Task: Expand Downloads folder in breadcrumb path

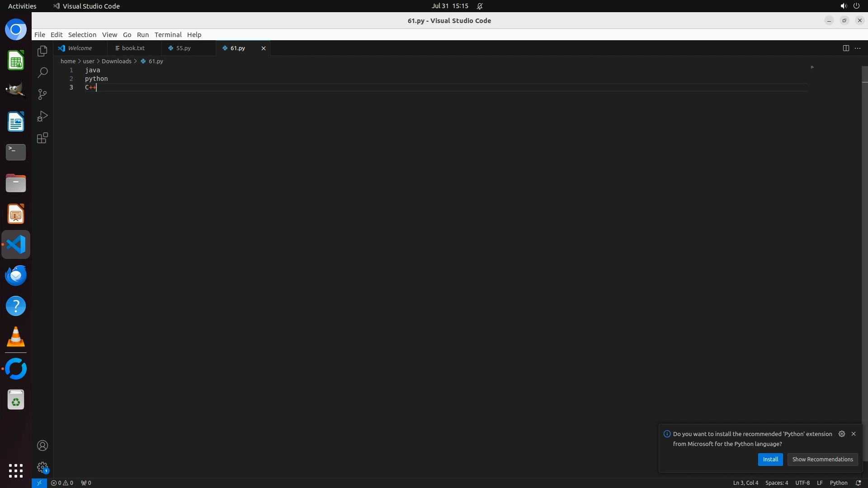Action: coord(116,61)
